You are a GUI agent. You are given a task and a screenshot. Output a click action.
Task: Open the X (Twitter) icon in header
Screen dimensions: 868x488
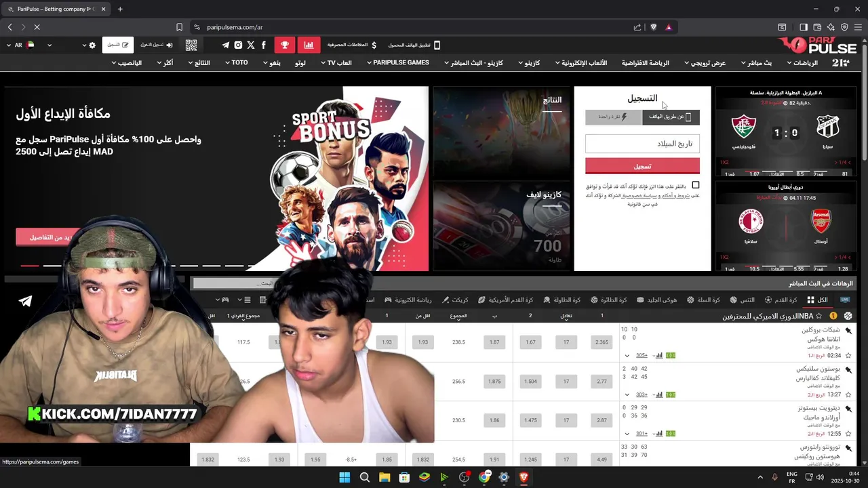251,45
